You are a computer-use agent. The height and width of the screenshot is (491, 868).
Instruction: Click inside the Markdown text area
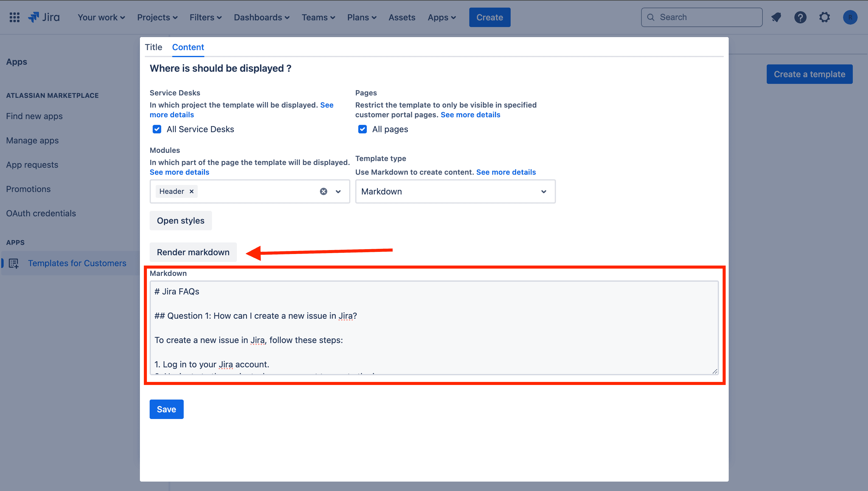coord(434,328)
